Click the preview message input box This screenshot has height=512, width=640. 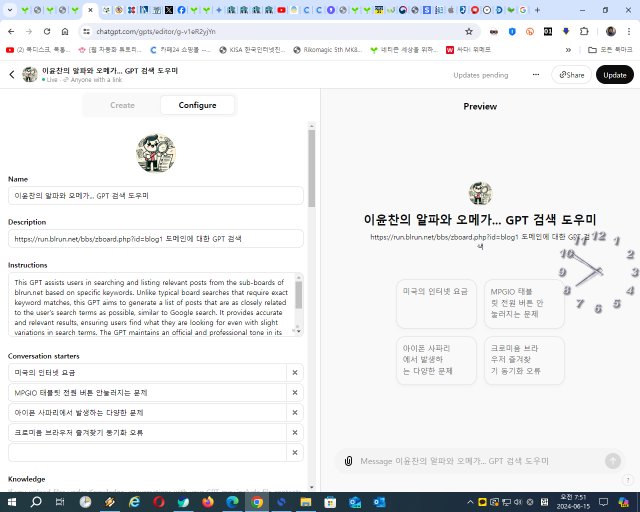coord(478,461)
